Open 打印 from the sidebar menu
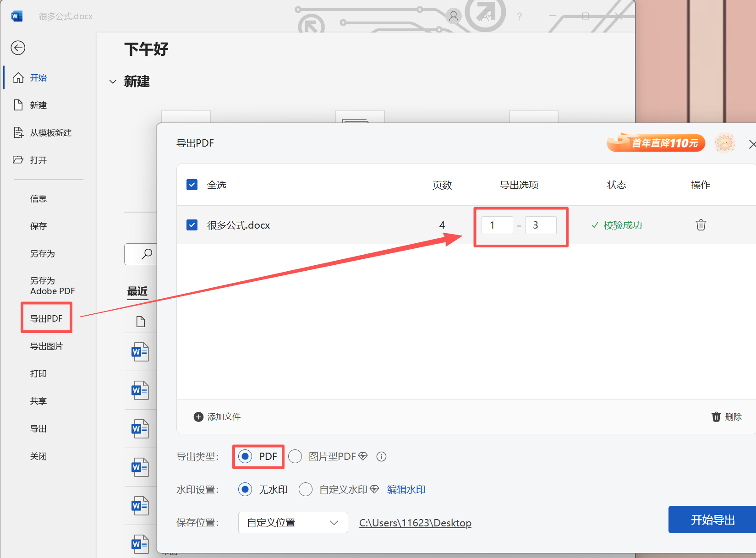The image size is (756, 558). 38,373
